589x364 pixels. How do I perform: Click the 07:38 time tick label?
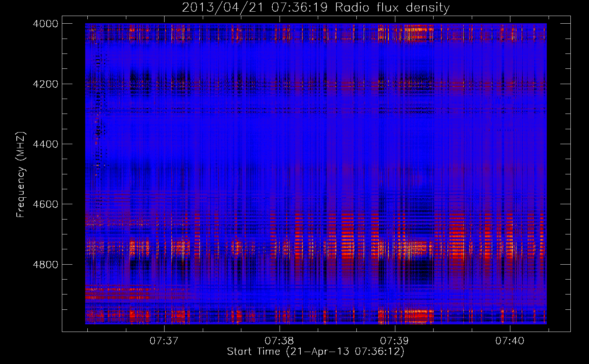[279, 341]
